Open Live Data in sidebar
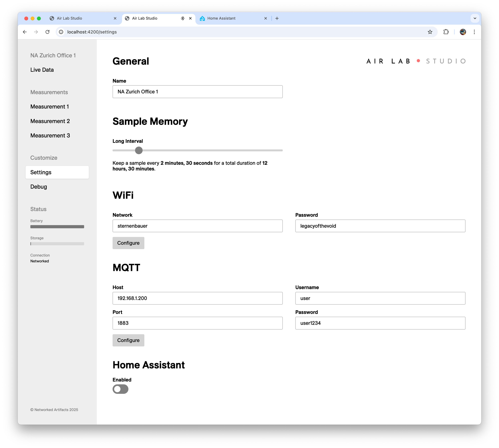Screen dimensions: 499x448 tap(42, 70)
